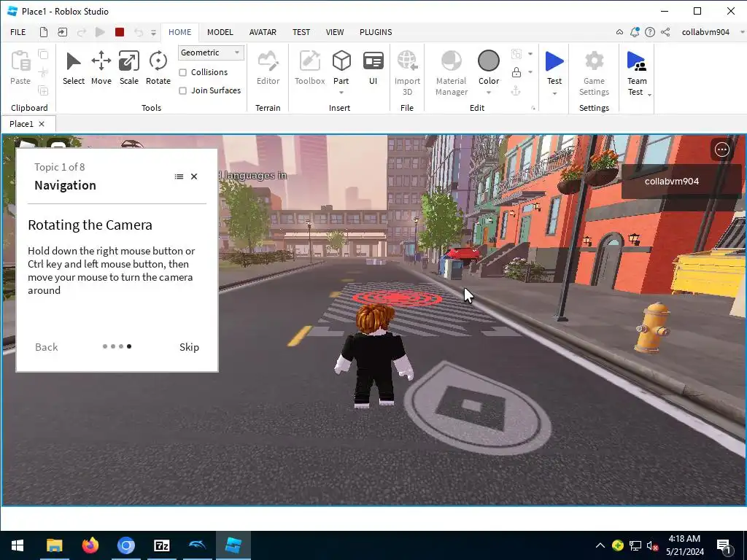Switch to the HOME ribbon tab
The image size is (747, 560).
point(180,32)
